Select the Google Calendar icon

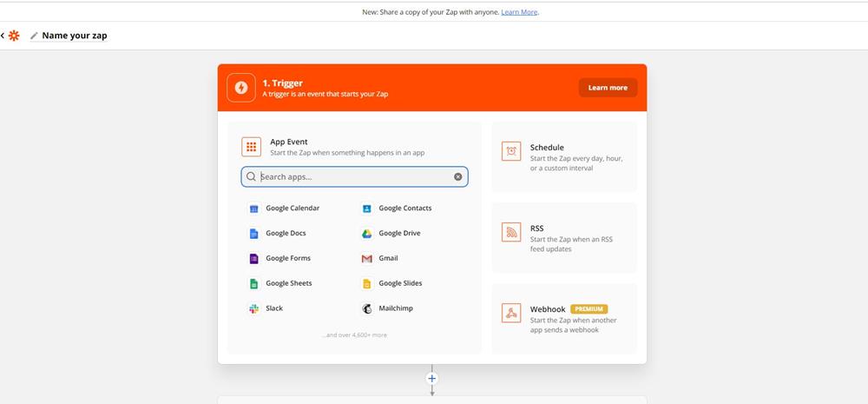[x=254, y=209]
